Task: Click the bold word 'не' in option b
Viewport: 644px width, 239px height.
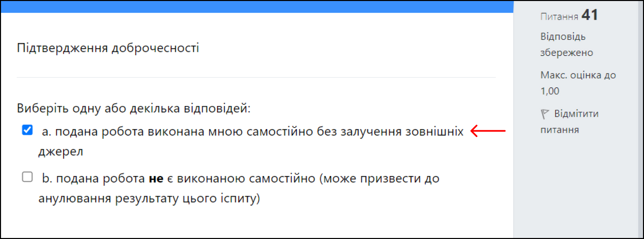Action: point(156,179)
